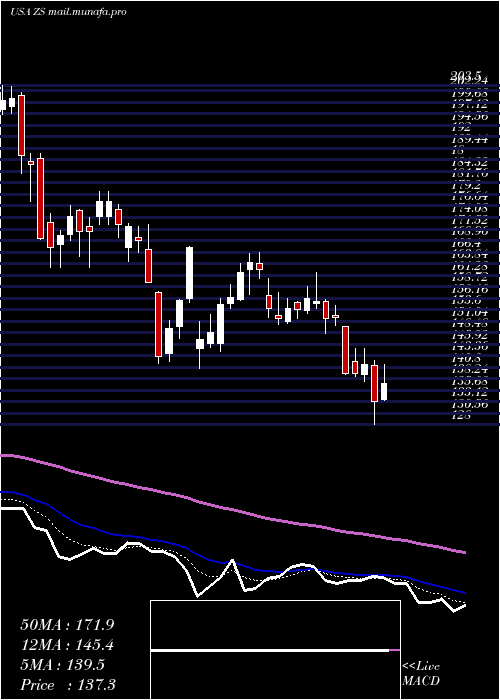This screenshot has width=500, height=700.
Task: Click the '199.68' price axis label
Action: tap(470, 94)
